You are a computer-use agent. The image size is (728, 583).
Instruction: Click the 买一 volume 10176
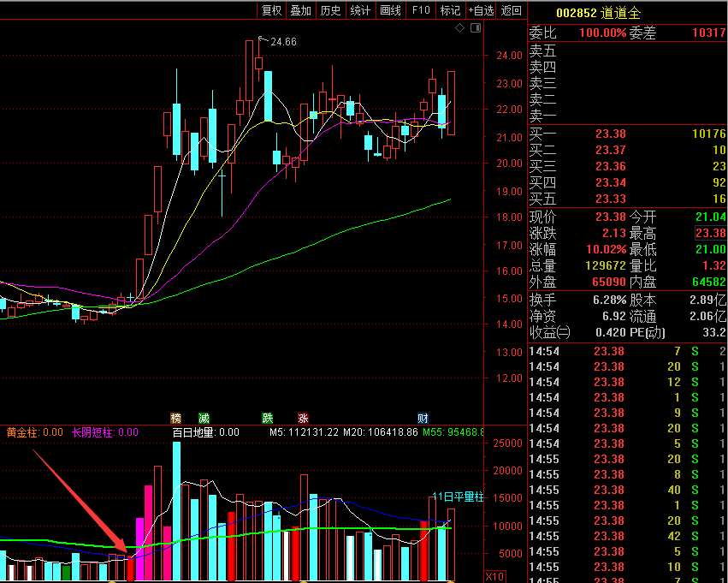click(x=709, y=134)
